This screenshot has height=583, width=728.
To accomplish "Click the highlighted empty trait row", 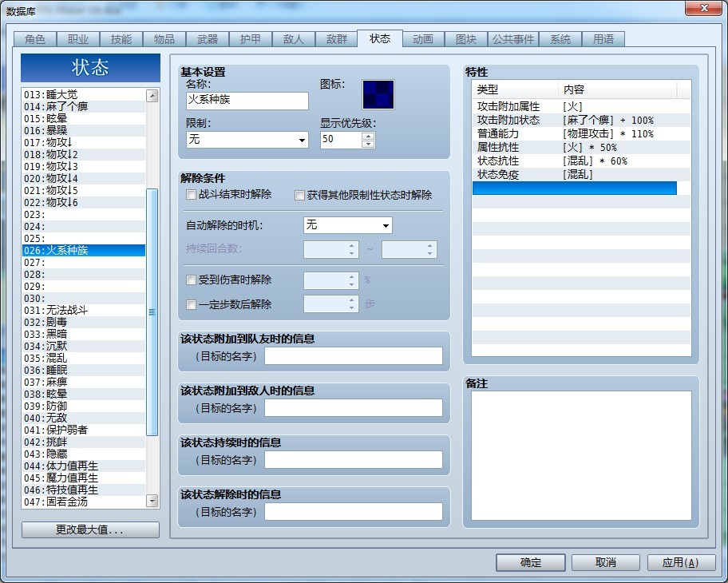I will tap(575, 188).
